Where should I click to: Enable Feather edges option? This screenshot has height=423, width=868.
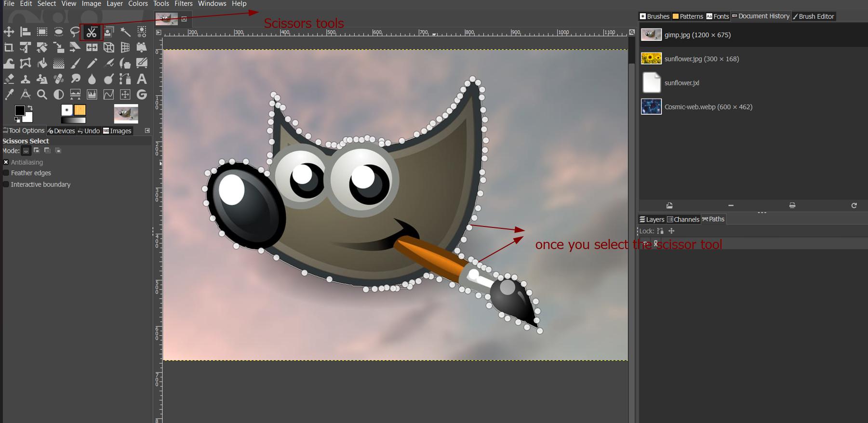6,173
